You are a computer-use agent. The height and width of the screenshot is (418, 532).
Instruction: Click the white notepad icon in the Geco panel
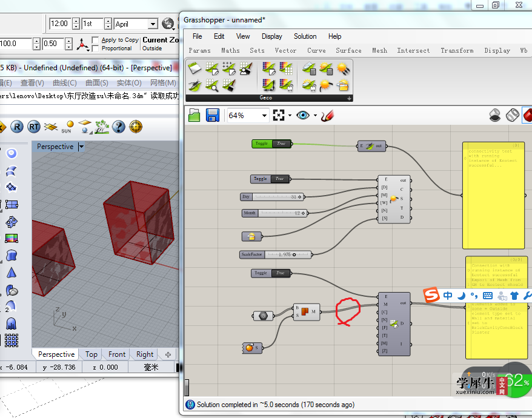pos(195,68)
